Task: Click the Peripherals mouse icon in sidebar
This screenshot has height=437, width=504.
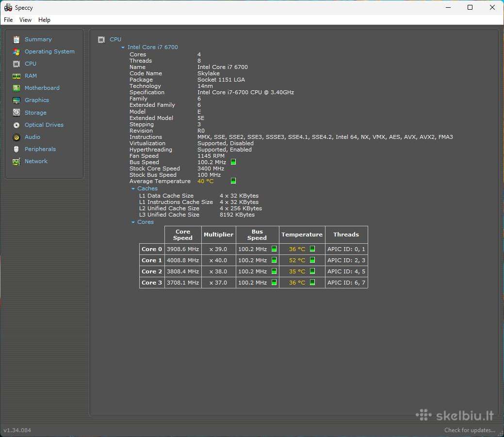Action: [16, 150]
